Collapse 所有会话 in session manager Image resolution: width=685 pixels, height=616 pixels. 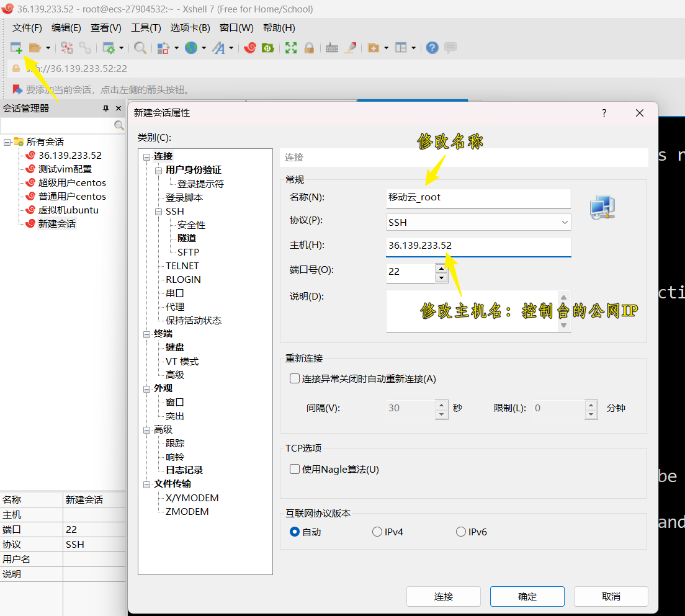7,142
